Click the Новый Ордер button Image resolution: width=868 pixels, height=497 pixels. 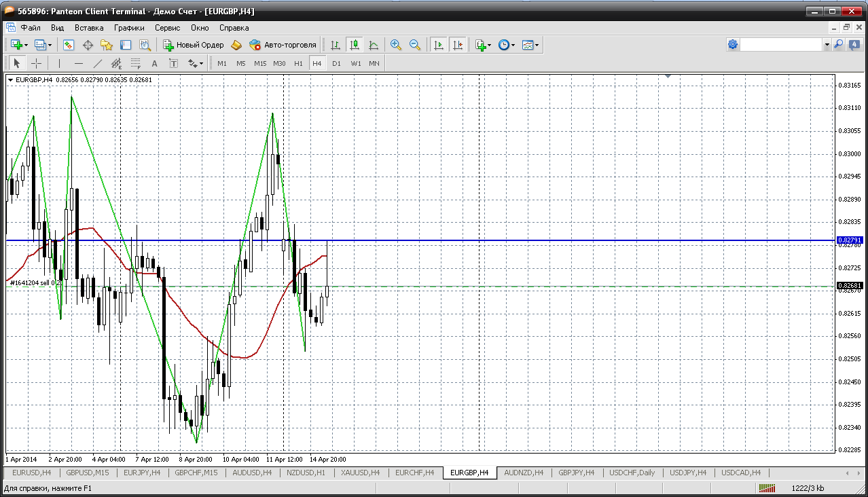[194, 45]
